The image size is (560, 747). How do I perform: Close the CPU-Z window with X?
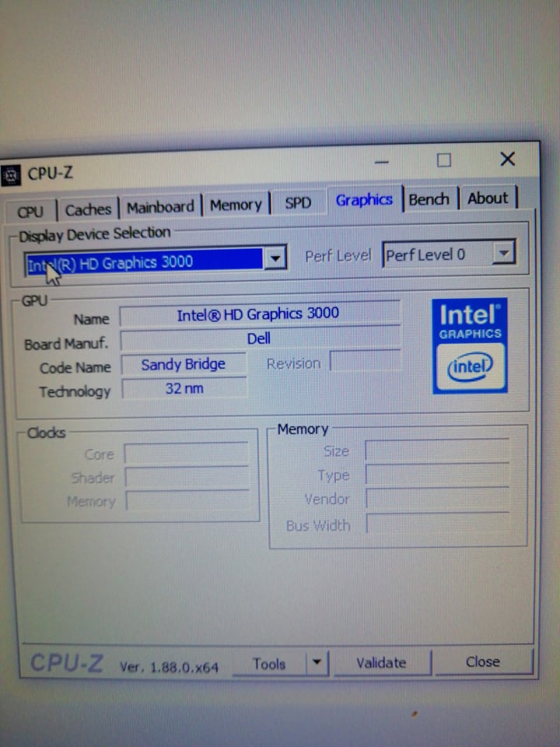pos(508,159)
